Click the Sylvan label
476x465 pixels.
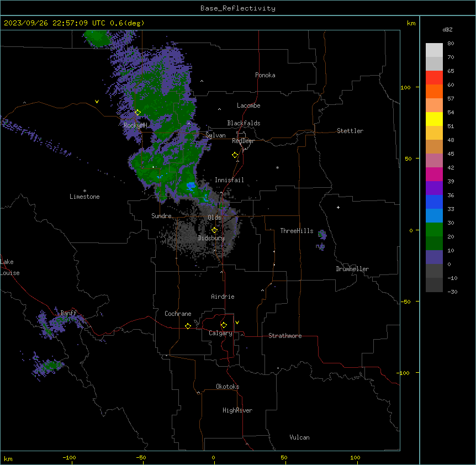click(215, 135)
